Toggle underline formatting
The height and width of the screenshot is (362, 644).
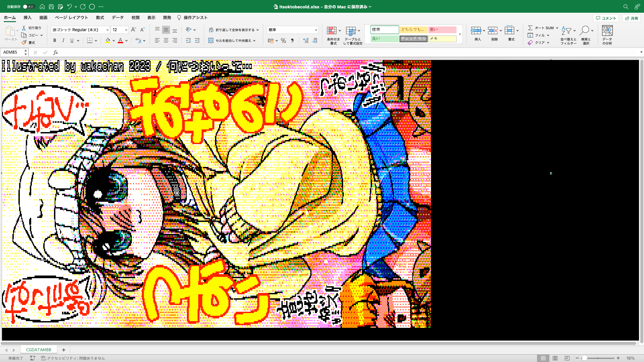(x=72, y=41)
